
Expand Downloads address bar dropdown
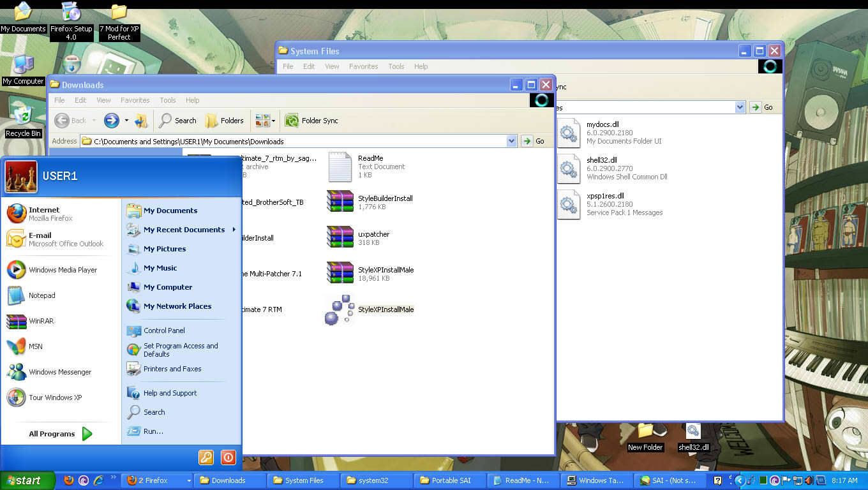click(x=511, y=141)
